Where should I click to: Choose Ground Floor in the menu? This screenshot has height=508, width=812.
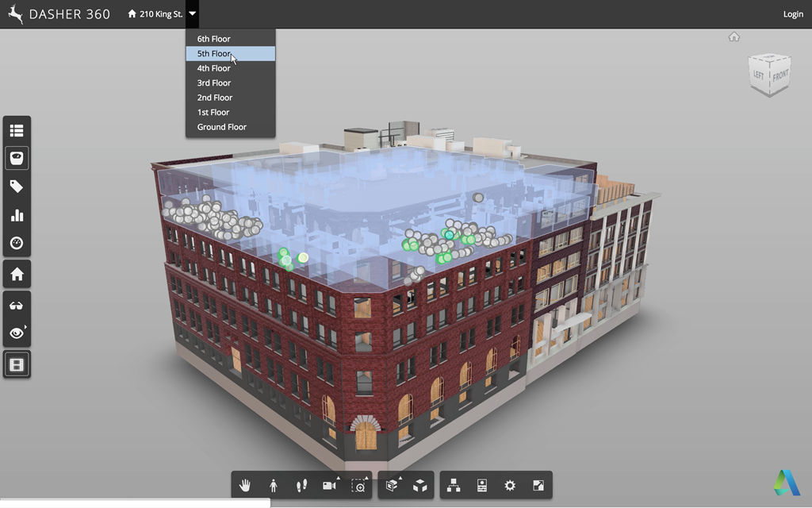[x=222, y=127]
